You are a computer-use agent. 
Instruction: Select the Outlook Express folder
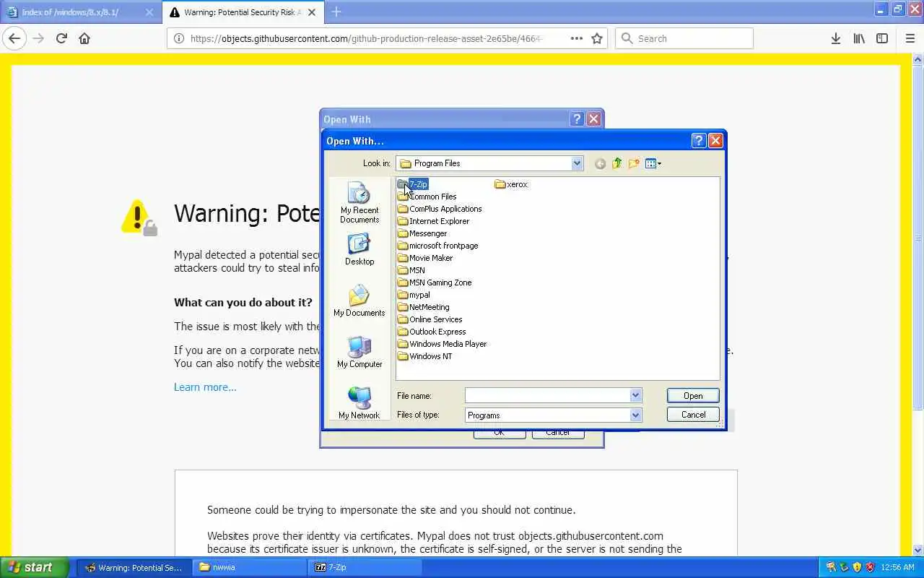coord(432,332)
